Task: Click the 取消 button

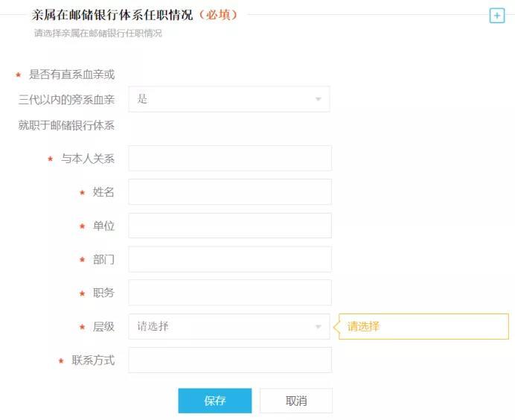Action: [x=295, y=401]
